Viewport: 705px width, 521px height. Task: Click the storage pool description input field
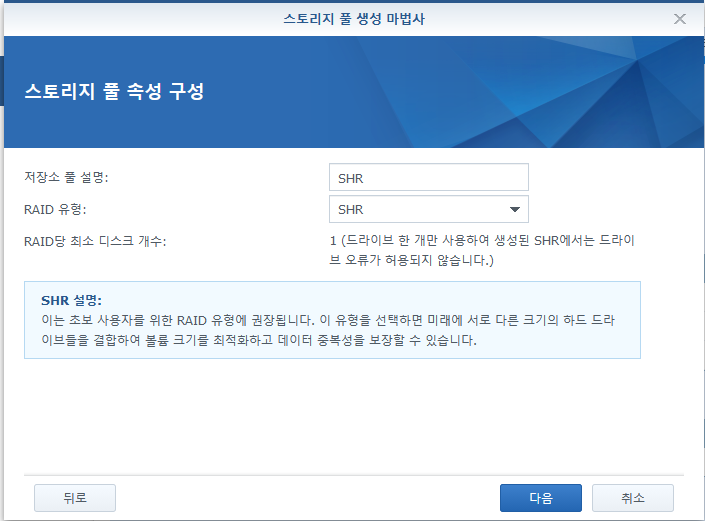(428, 177)
